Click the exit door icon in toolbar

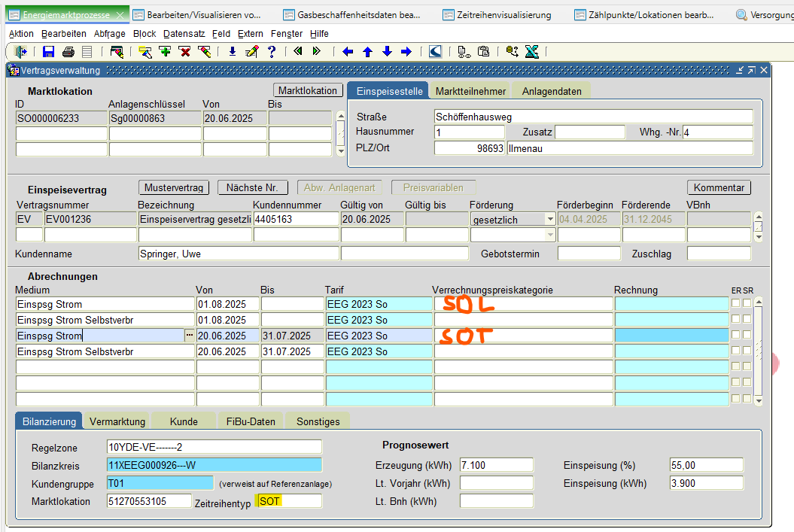click(21, 52)
